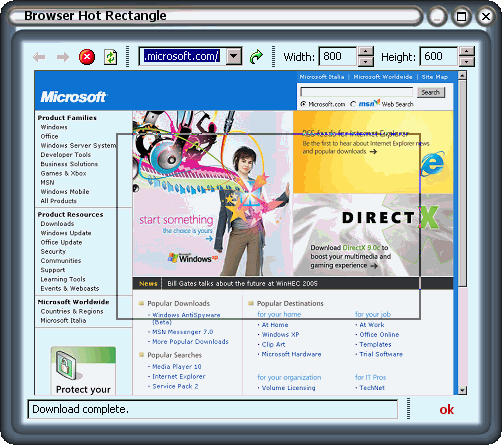Open the Site Map link
502x445 pixels.
(x=435, y=77)
